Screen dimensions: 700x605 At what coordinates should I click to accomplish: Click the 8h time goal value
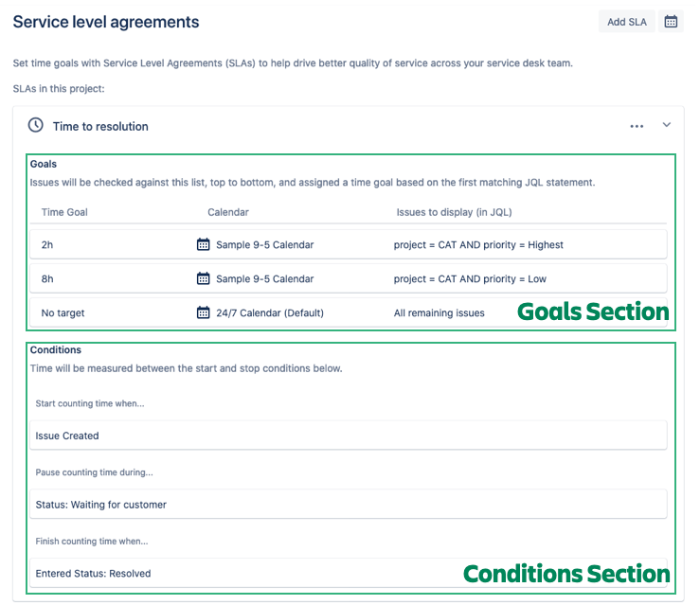point(47,278)
